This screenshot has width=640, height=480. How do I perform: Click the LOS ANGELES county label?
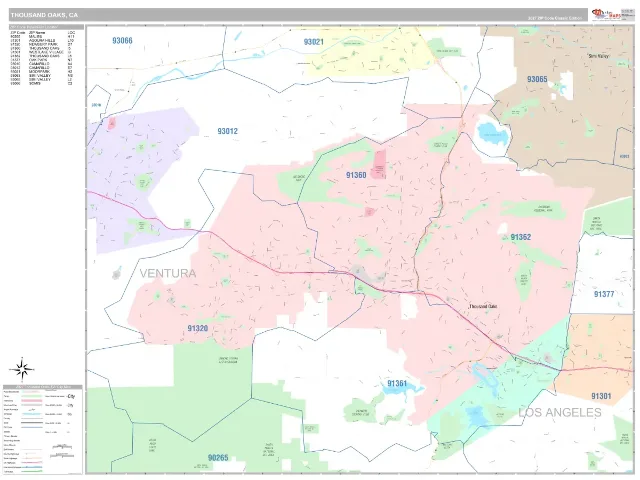pos(560,412)
